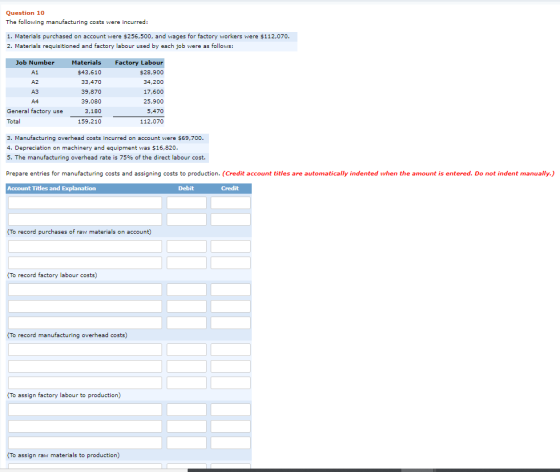Click credit field of second factory labour costs row

coord(230,263)
